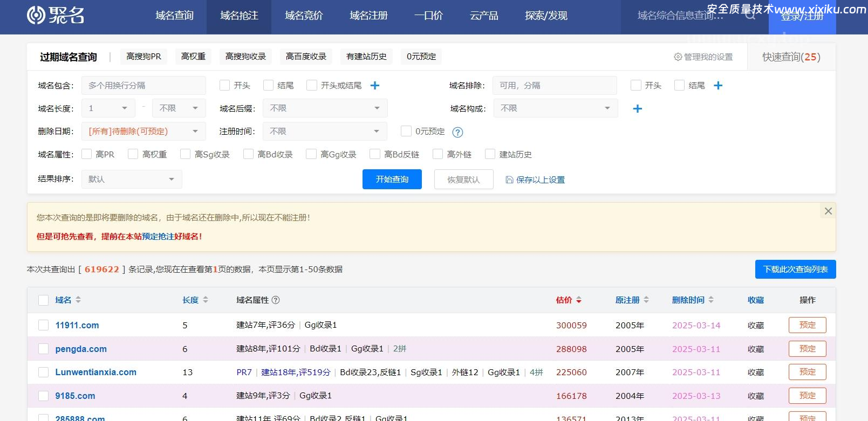868x421 pixels.
Task: Tick the 高Sg收录 checkbox
Action: pos(185,154)
